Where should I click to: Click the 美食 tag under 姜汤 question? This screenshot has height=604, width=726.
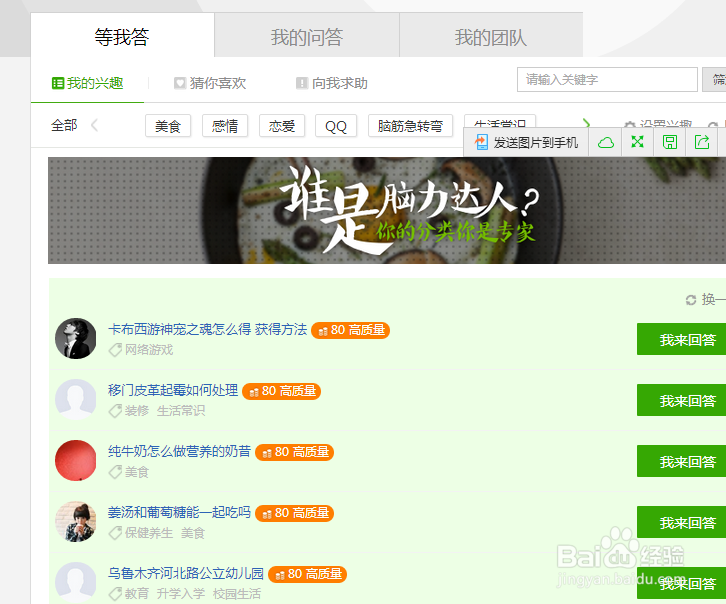[x=193, y=533]
